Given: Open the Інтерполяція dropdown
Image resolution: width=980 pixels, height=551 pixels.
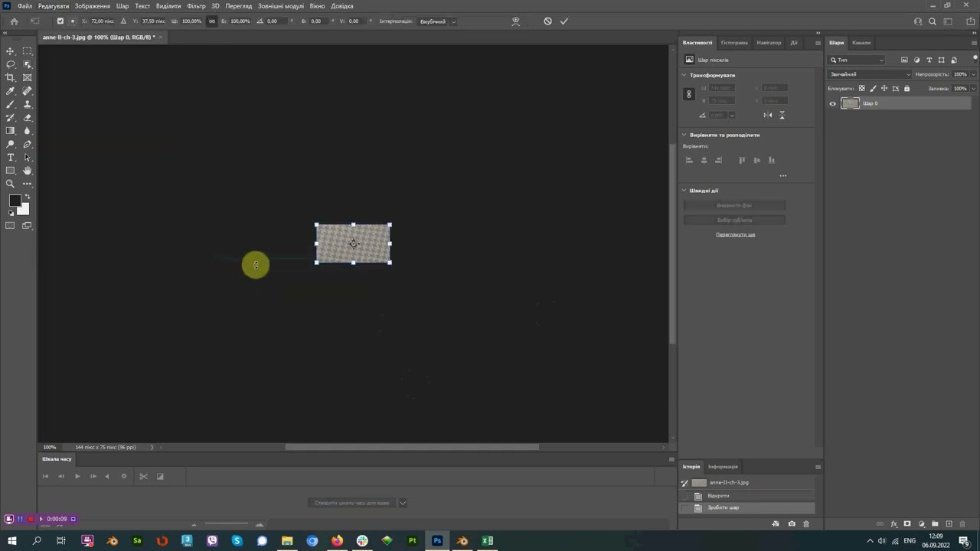Looking at the screenshot, I should (437, 21).
